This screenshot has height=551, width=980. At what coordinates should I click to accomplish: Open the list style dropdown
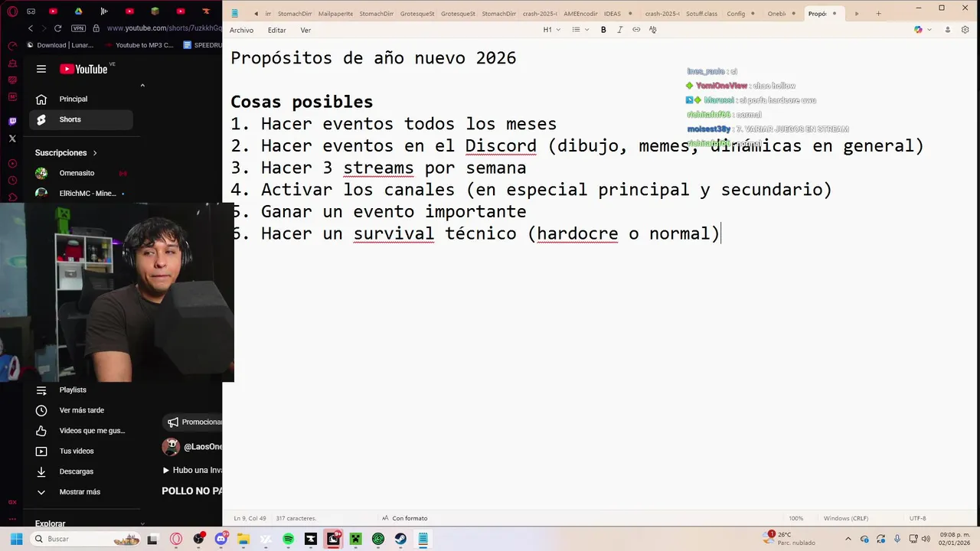pyautogui.click(x=581, y=30)
